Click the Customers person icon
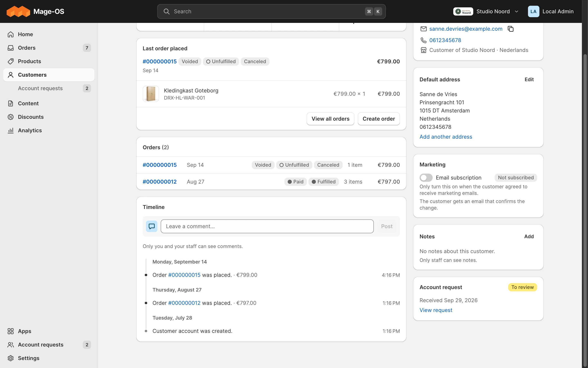This screenshot has width=588, height=368. [10, 75]
